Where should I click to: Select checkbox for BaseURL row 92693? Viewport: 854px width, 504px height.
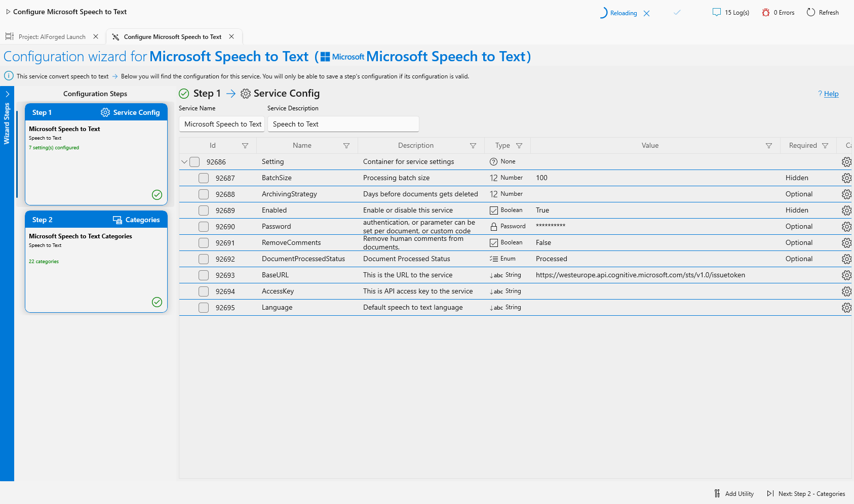(x=204, y=275)
